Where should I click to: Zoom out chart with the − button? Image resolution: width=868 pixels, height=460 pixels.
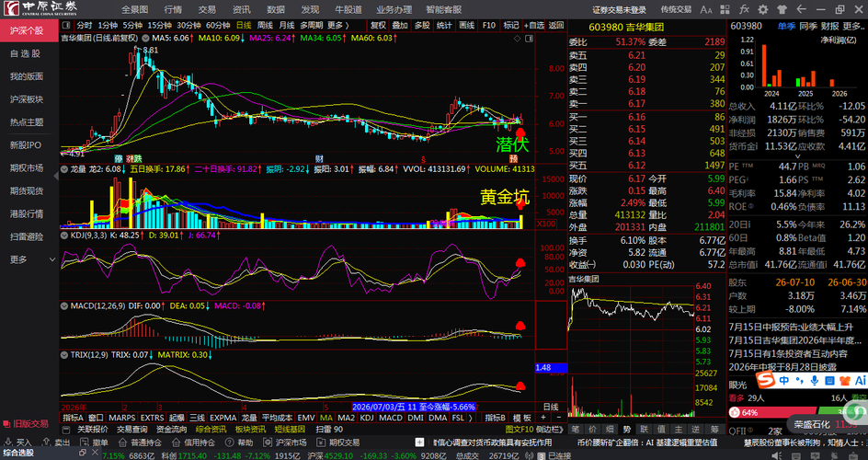(x=558, y=418)
